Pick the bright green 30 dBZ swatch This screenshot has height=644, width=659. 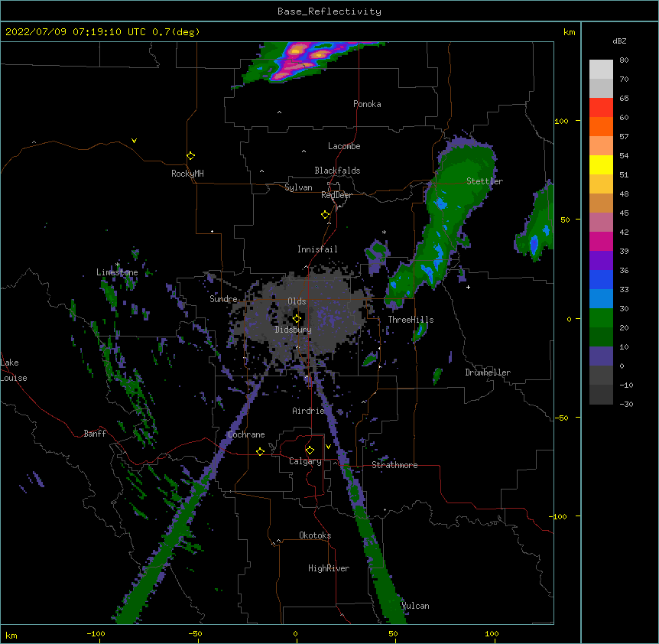click(x=601, y=318)
